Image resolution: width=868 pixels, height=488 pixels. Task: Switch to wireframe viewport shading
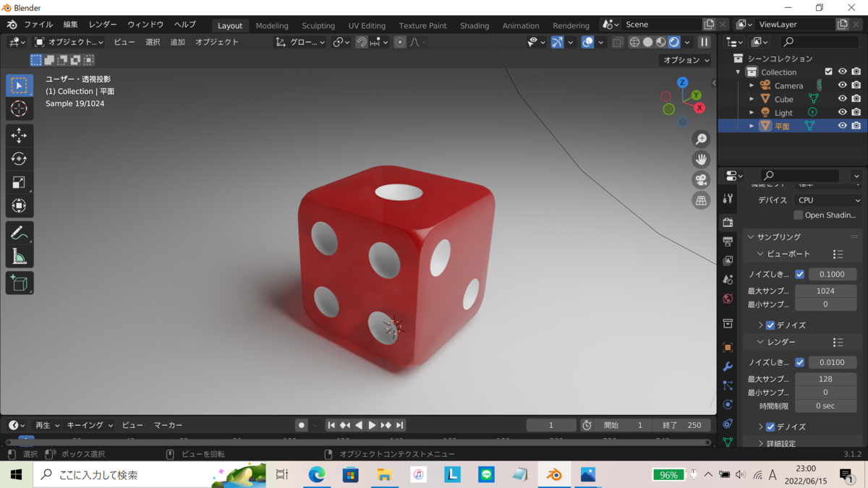click(634, 42)
